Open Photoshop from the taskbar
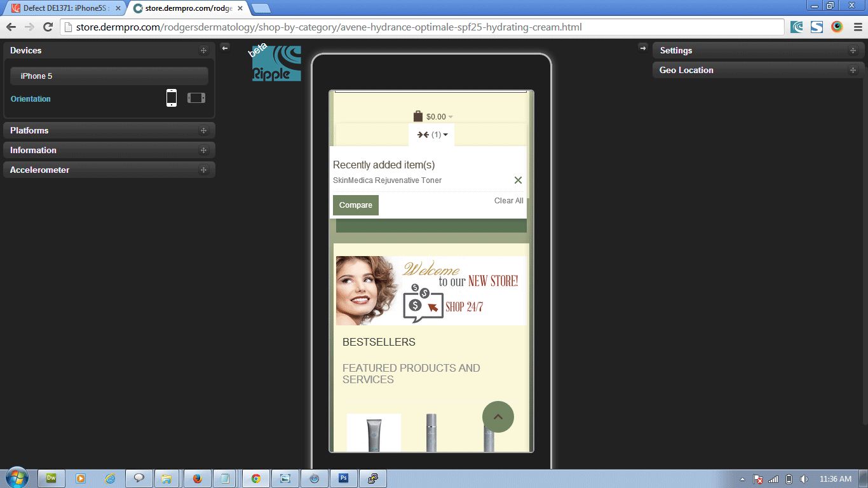The height and width of the screenshot is (488, 868). click(x=343, y=478)
